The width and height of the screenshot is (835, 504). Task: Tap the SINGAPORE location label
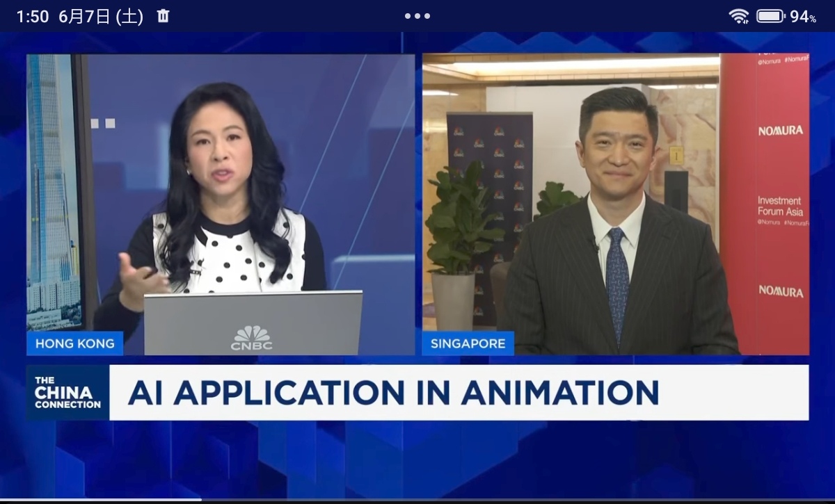[x=468, y=343]
